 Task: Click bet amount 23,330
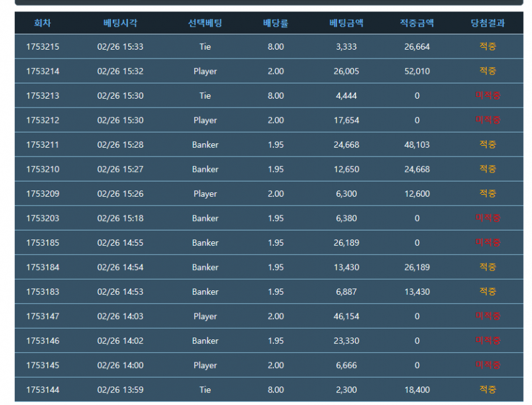click(346, 341)
